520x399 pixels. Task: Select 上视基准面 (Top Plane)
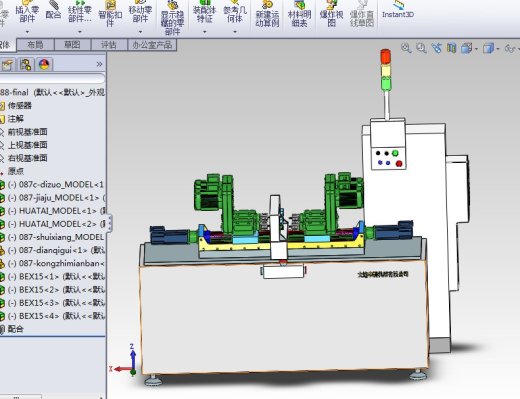(x=27, y=145)
